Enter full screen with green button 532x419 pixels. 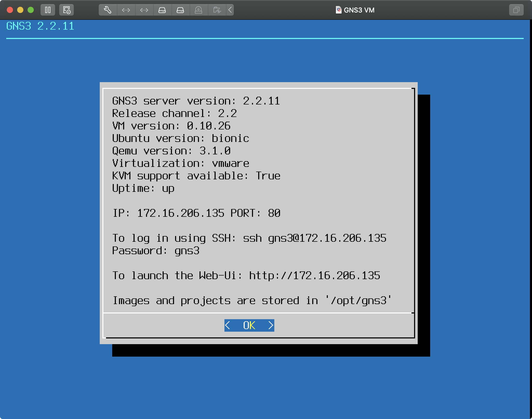tap(31, 10)
